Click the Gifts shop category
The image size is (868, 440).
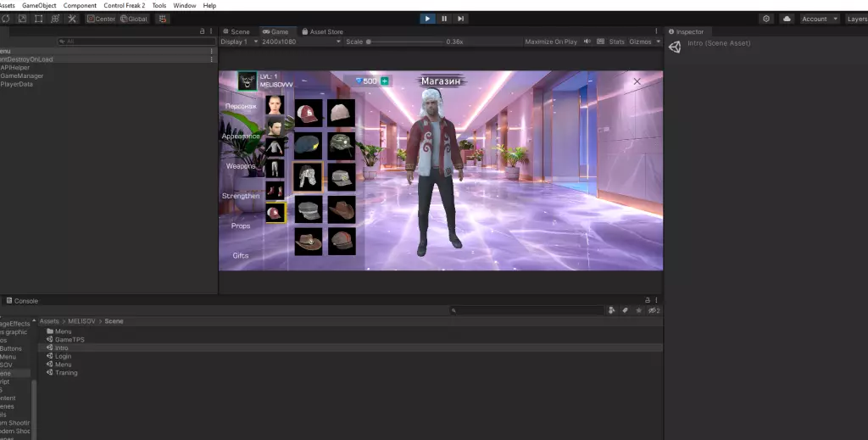click(x=241, y=255)
